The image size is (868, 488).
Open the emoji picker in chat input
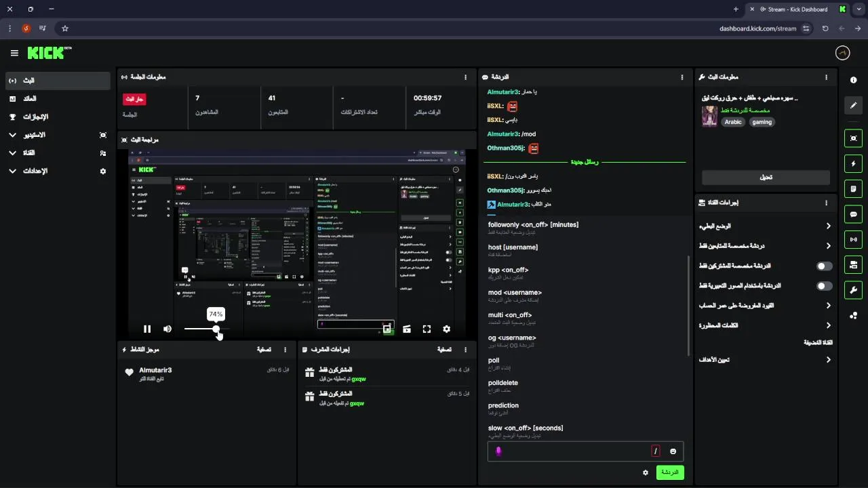click(673, 451)
